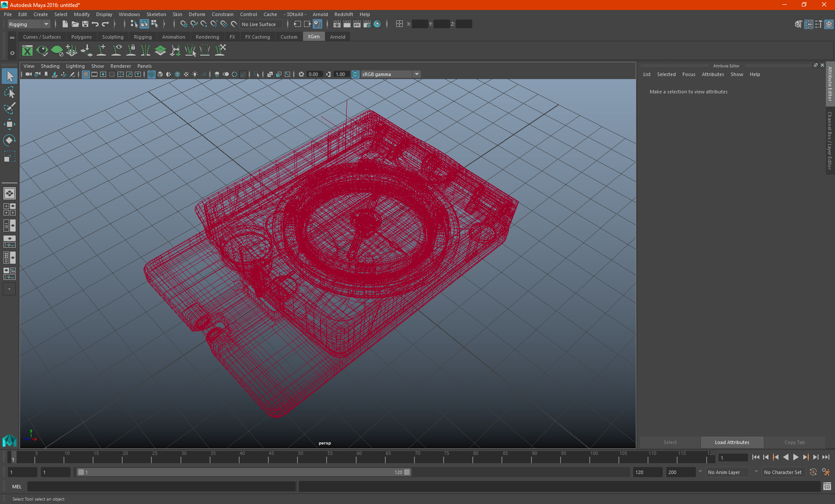The width and height of the screenshot is (835, 504).
Task: Click the Snap to grids magnet icon
Action: [184, 24]
